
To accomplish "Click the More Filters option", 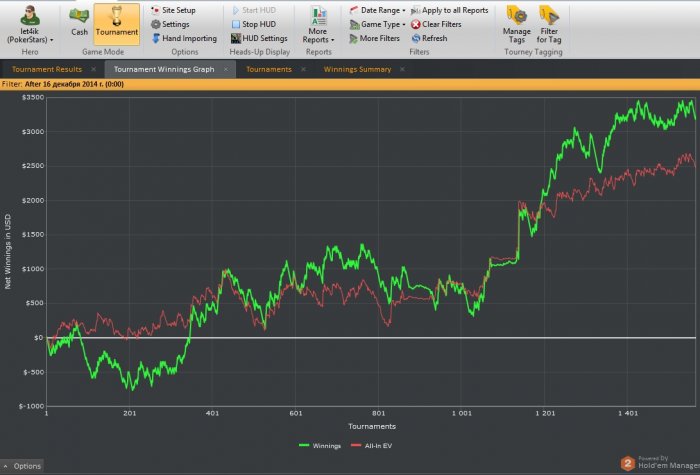I will coord(376,38).
